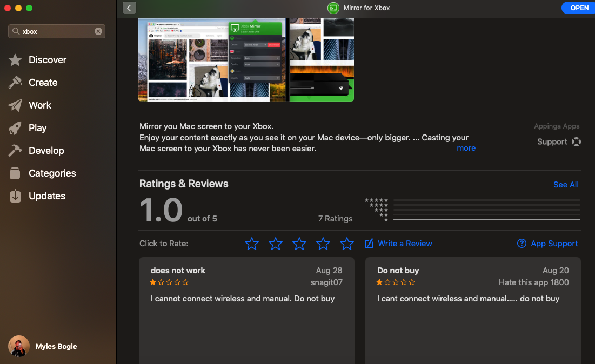Show the Updates section
Viewport: 595px width, 364px height.
47,196
